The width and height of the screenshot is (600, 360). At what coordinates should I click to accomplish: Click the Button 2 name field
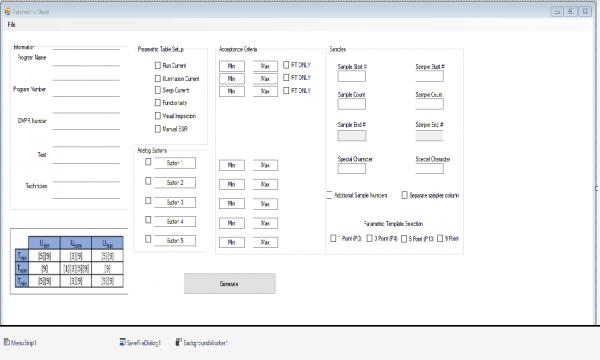click(175, 182)
